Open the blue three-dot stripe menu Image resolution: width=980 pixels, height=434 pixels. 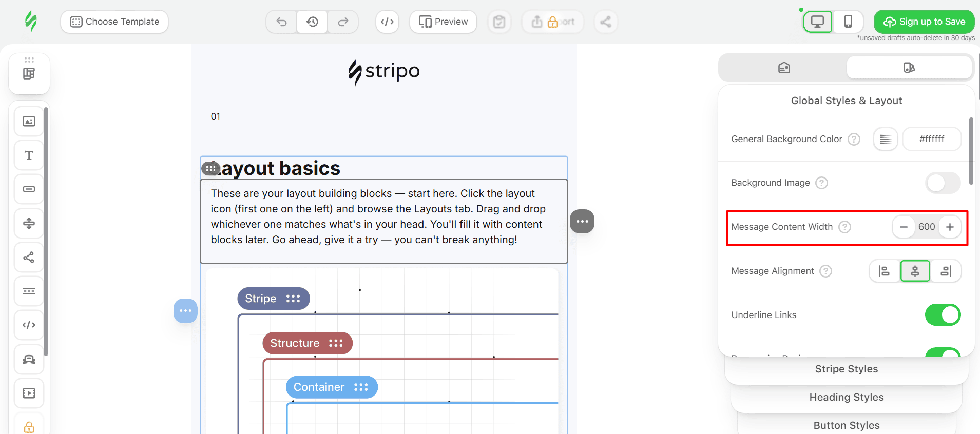pos(185,311)
